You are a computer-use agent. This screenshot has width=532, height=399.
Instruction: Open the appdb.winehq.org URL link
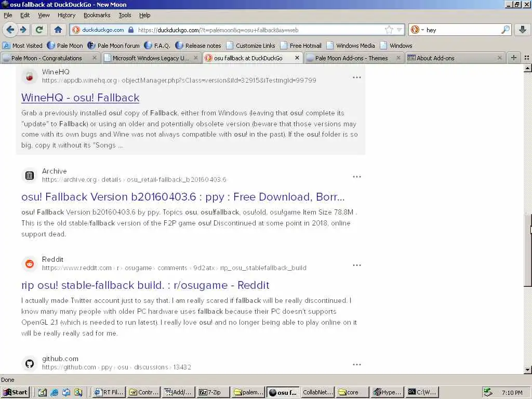(x=179, y=81)
